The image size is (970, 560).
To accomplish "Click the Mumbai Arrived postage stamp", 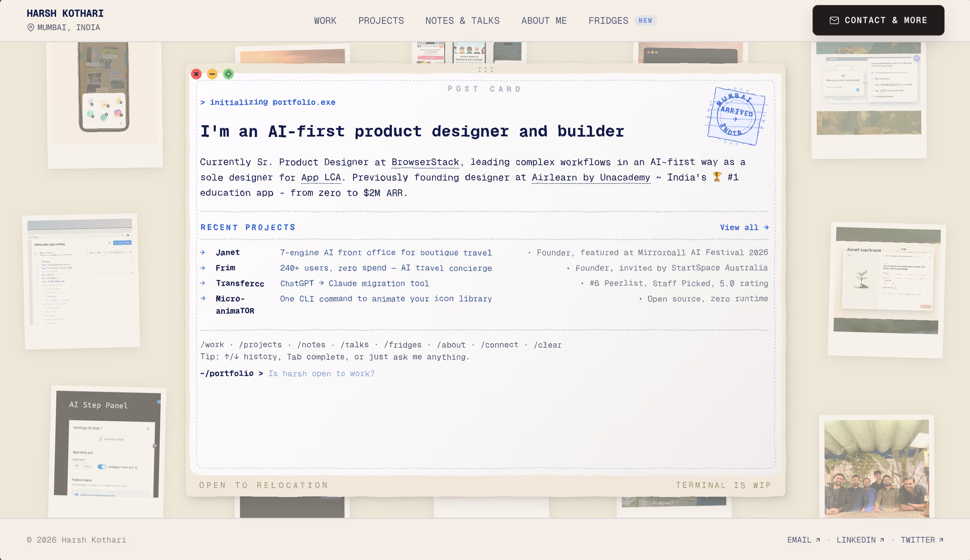I will (737, 116).
